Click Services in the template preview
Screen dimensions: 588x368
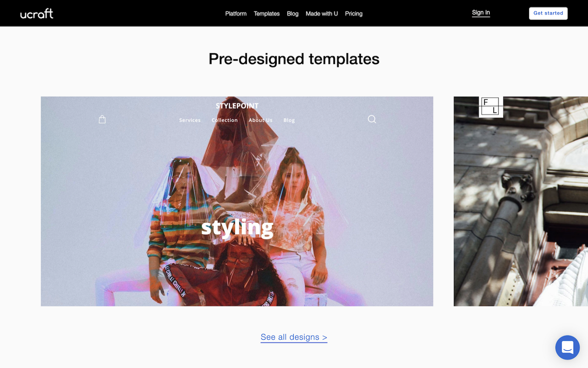pos(190,120)
